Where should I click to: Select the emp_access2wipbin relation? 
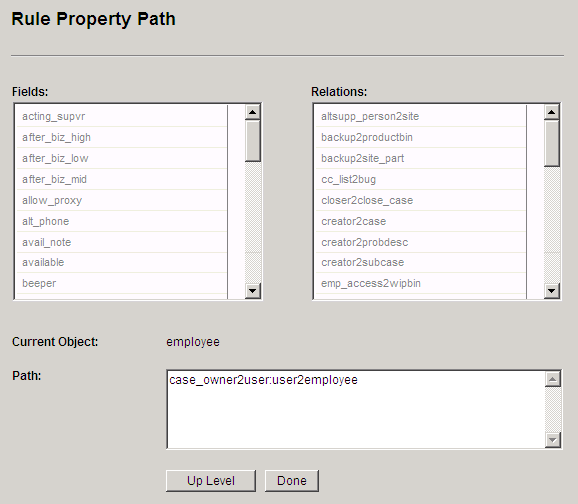420,284
